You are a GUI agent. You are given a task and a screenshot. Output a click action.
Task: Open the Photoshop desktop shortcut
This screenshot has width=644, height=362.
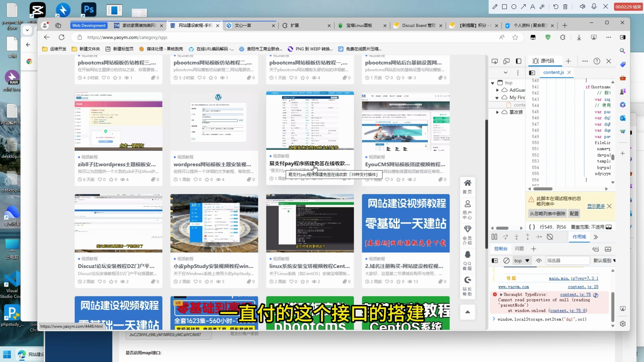point(89,9)
